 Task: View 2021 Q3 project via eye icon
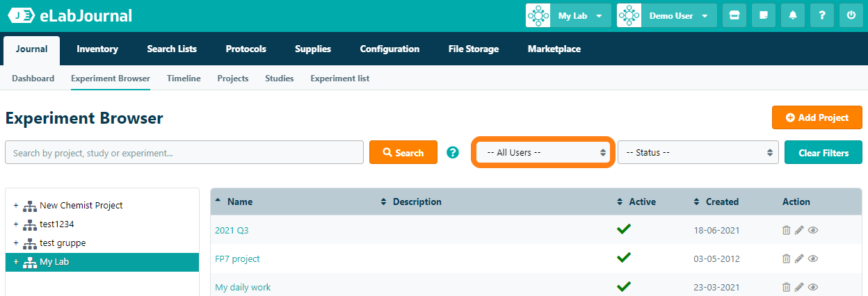coord(812,230)
